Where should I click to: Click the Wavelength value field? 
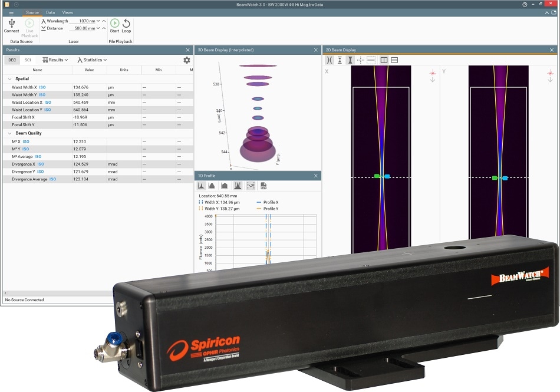pyautogui.click(x=83, y=21)
